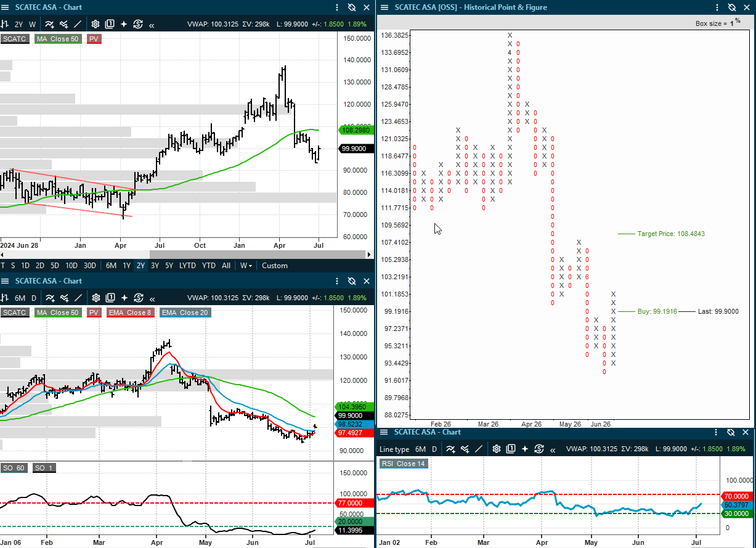756x548 pixels.
Task: Select trend line drawing tool in top-left chart
Action: (x=78, y=24)
